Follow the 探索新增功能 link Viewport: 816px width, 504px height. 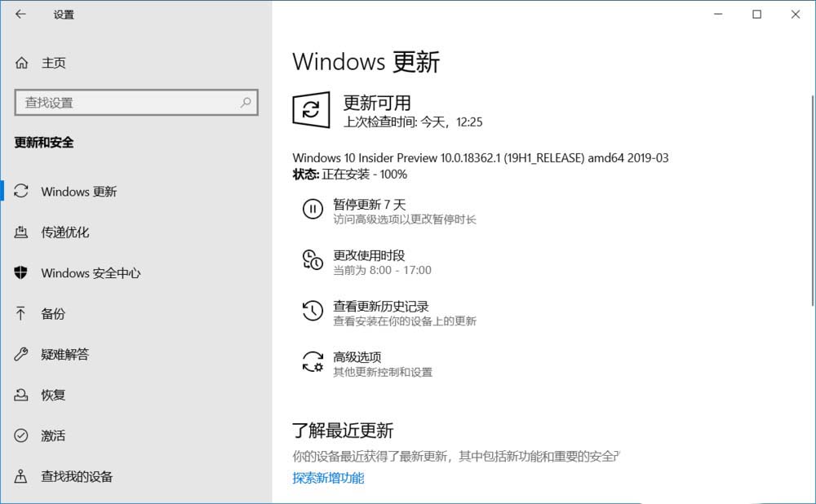pyautogui.click(x=328, y=477)
